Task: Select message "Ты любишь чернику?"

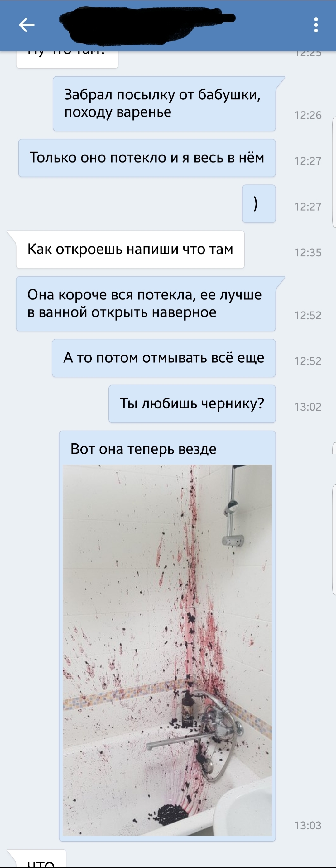Action: pos(192,404)
